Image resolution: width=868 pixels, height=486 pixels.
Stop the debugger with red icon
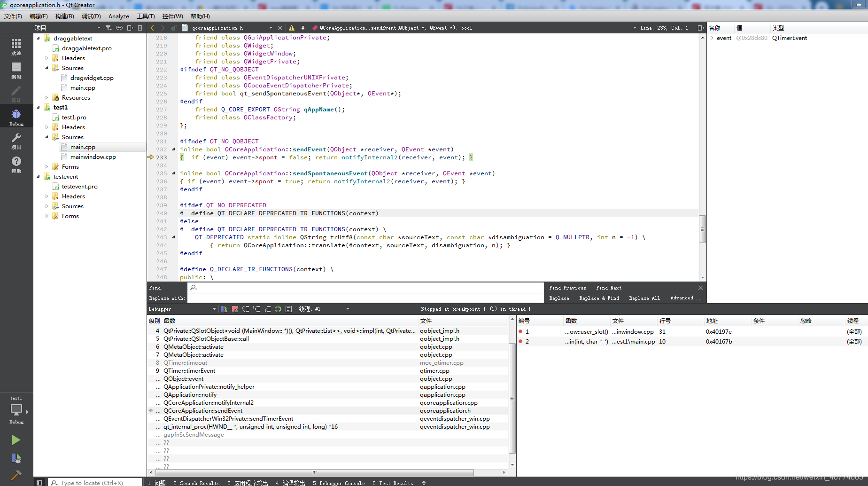click(x=235, y=309)
